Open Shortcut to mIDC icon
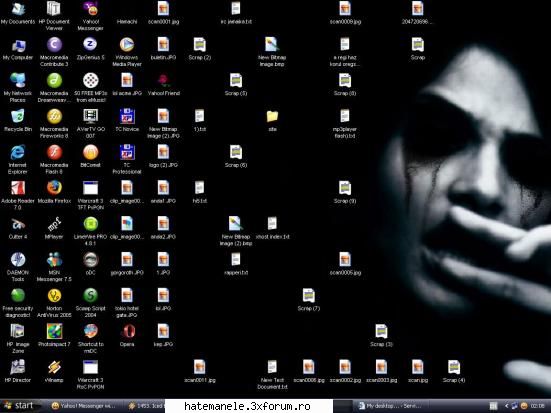This screenshot has height=413, width=551. 91,338
